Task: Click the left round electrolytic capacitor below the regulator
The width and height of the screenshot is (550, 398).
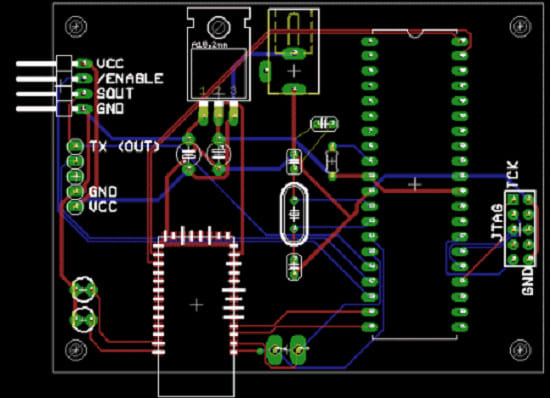Action: coord(189,154)
